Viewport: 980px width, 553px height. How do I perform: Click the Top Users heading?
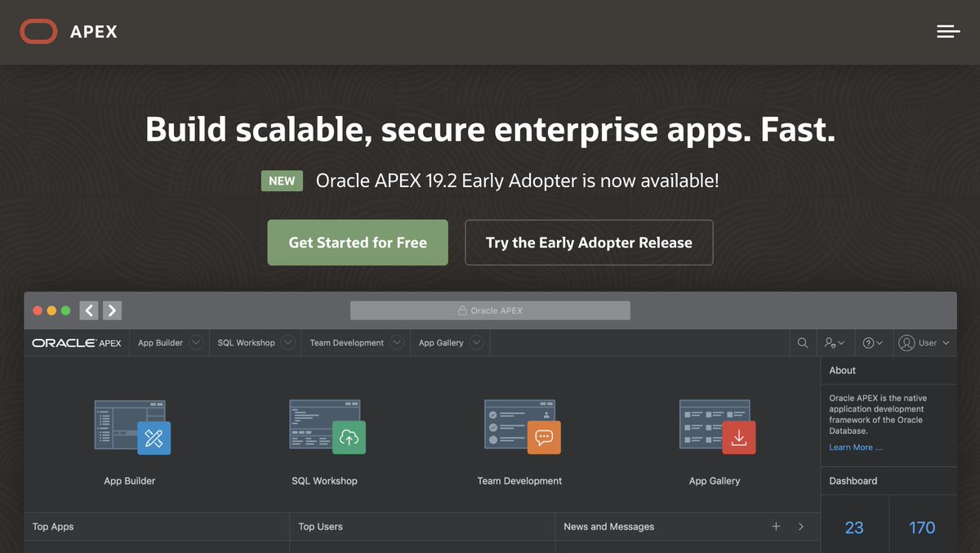click(x=320, y=527)
